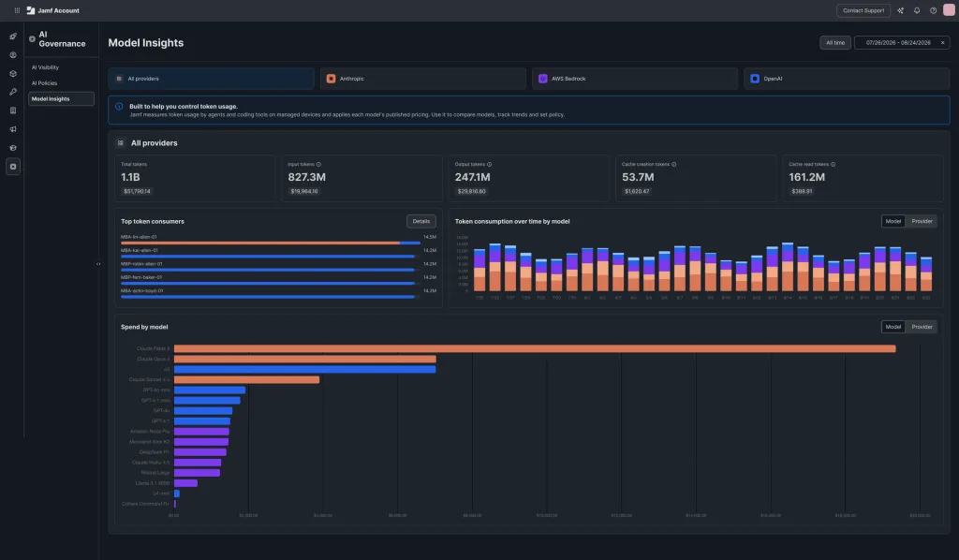Select the cube icon in the left rail

[13, 74]
